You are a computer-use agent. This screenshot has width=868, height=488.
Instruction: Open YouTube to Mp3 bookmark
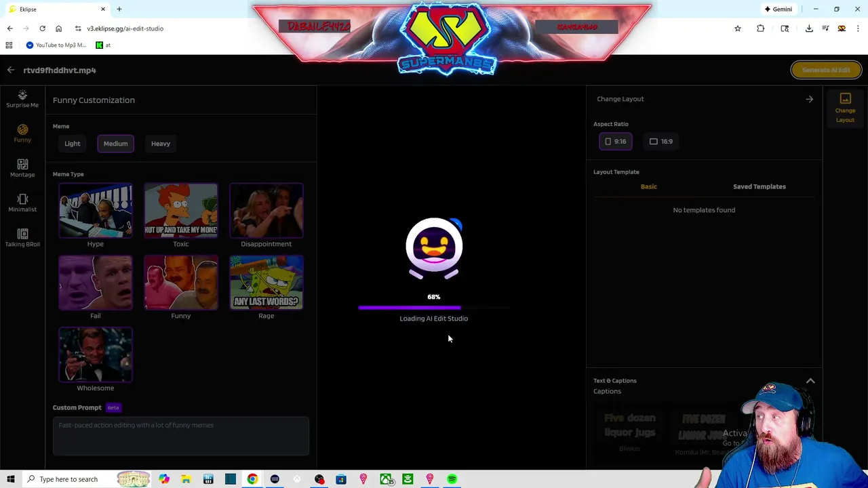[x=56, y=45]
